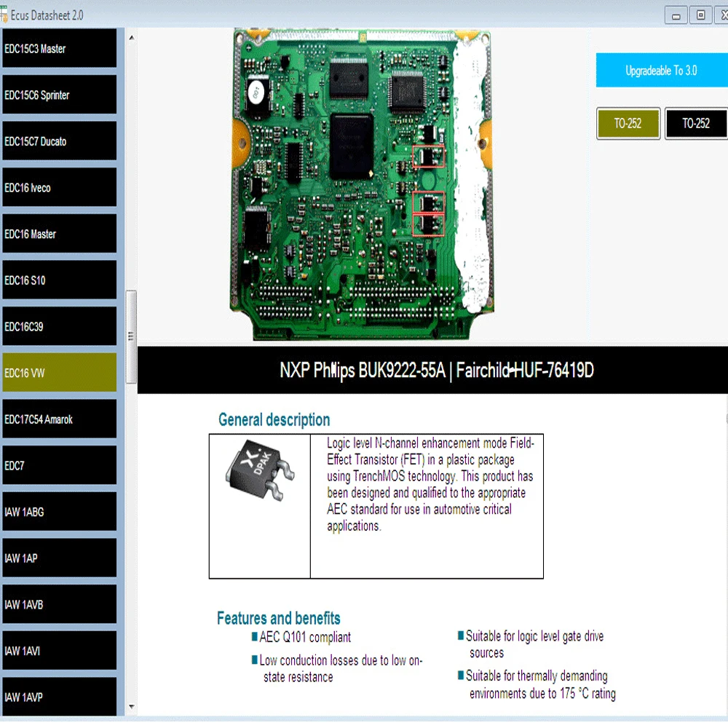
Task: Open the EDC15C3 Master entry
Action: [x=60, y=48]
